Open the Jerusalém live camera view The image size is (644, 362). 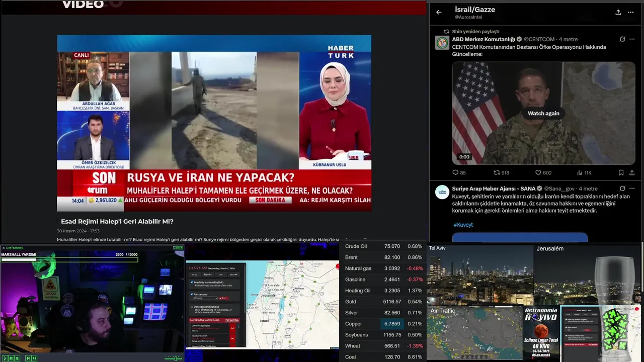coord(588,274)
